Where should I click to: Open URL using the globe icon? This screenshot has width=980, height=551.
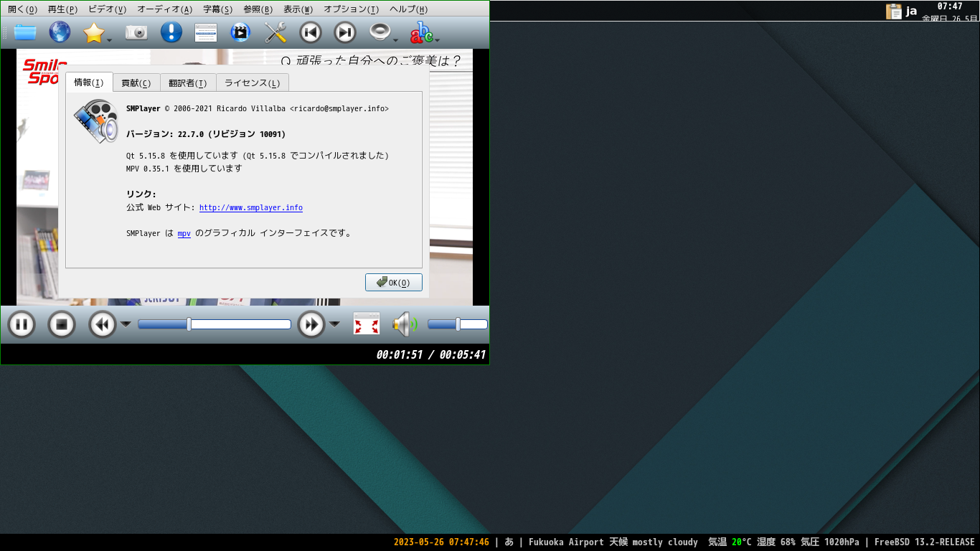[60, 32]
